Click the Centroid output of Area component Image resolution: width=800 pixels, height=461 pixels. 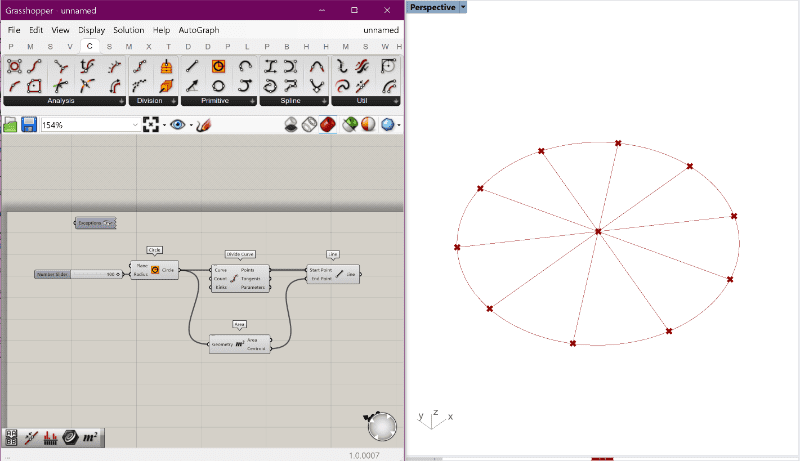pyautogui.click(x=256, y=348)
